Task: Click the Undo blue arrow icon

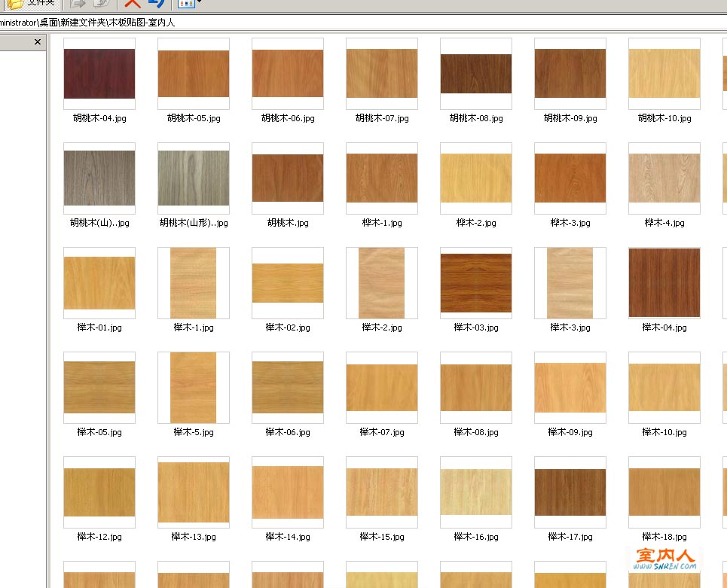Action: click(x=156, y=3)
